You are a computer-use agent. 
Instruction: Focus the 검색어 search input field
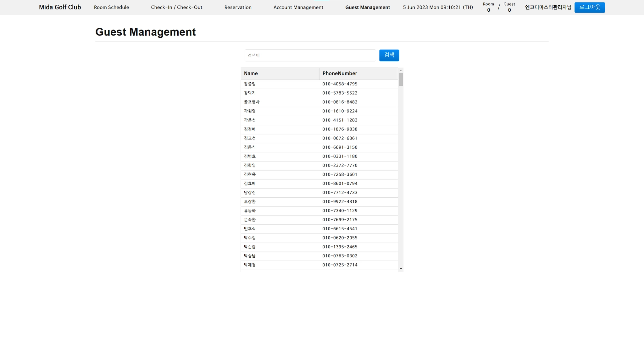pos(310,55)
